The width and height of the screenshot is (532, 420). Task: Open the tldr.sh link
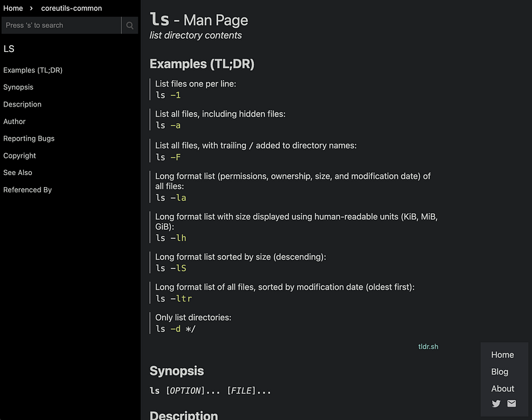(x=428, y=346)
